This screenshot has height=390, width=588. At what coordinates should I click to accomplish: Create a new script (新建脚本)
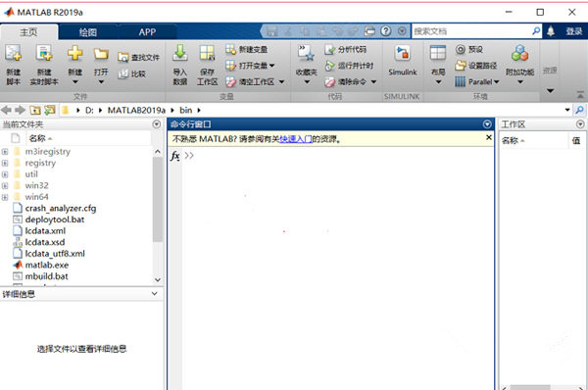pyautogui.click(x=13, y=64)
